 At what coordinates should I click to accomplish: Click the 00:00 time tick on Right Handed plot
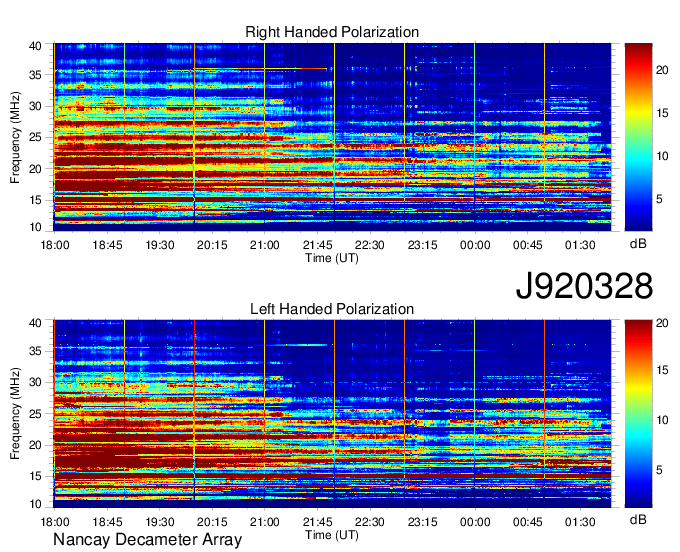click(x=475, y=245)
